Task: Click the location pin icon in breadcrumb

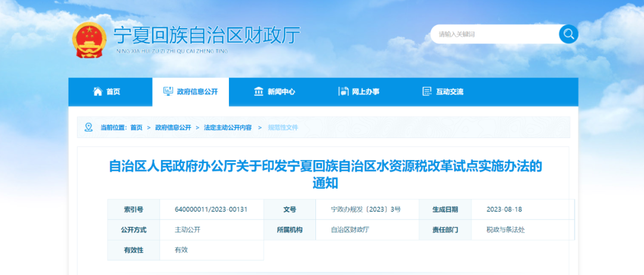Action: 89,127
